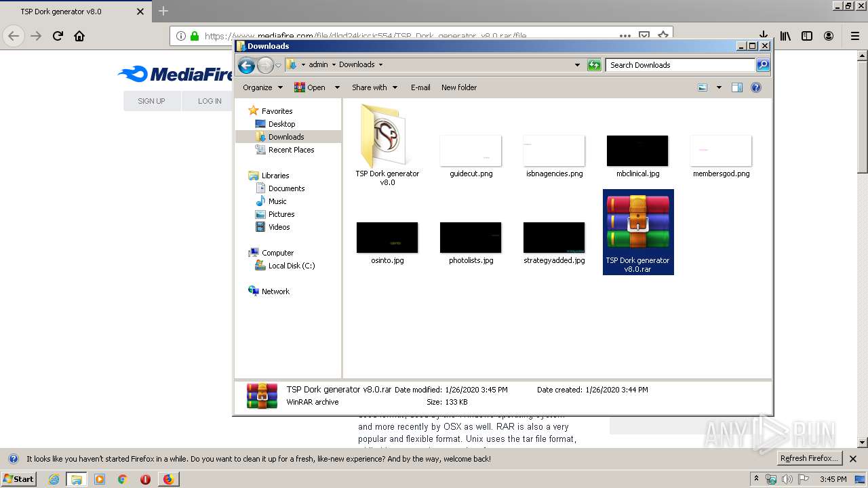This screenshot has width=868, height=488.
Task: Open Explorer Help icon
Action: (756, 87)
